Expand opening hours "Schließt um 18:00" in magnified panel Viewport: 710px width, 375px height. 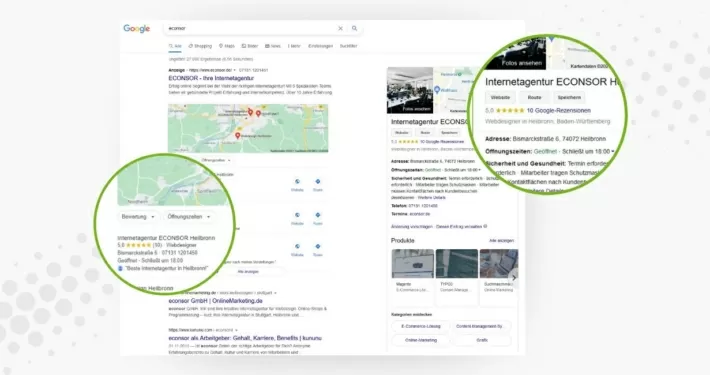(613, 151)
